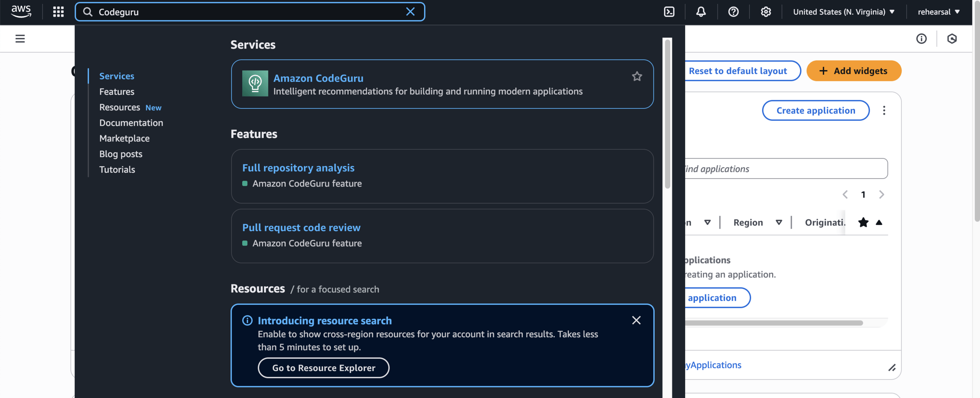The width and height of the screenshot is (980, 398).
Task: Open the Full repository analysis feature
Action: pos(298,168)
